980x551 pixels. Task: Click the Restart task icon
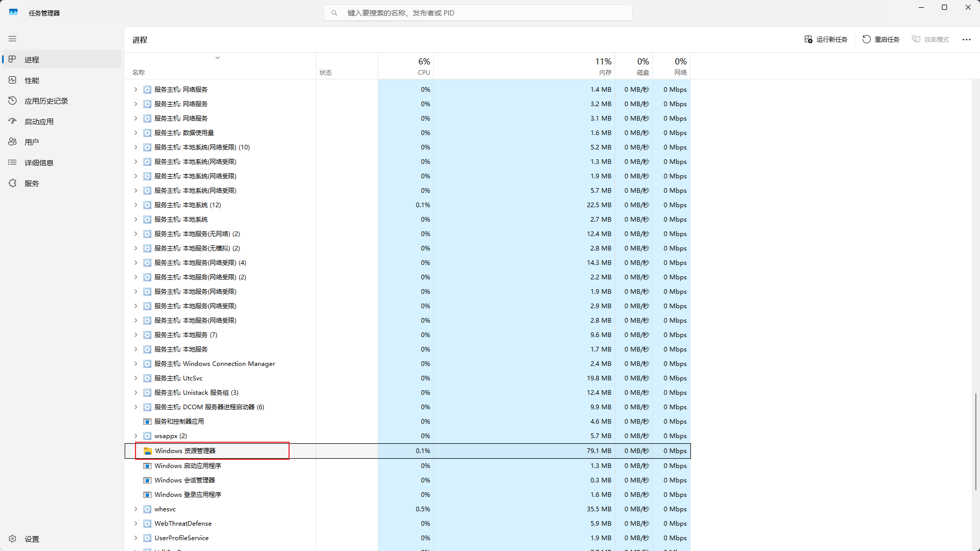pos(867,39)
